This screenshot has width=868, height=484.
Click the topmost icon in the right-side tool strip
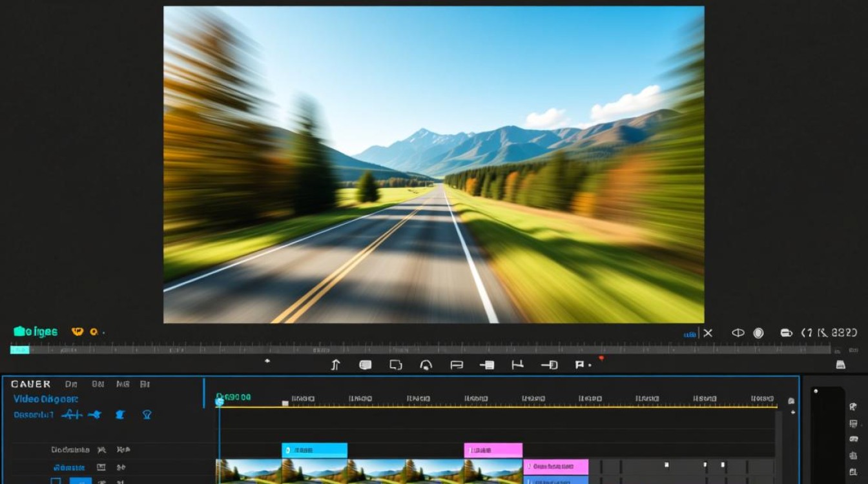tap(853, 407)
